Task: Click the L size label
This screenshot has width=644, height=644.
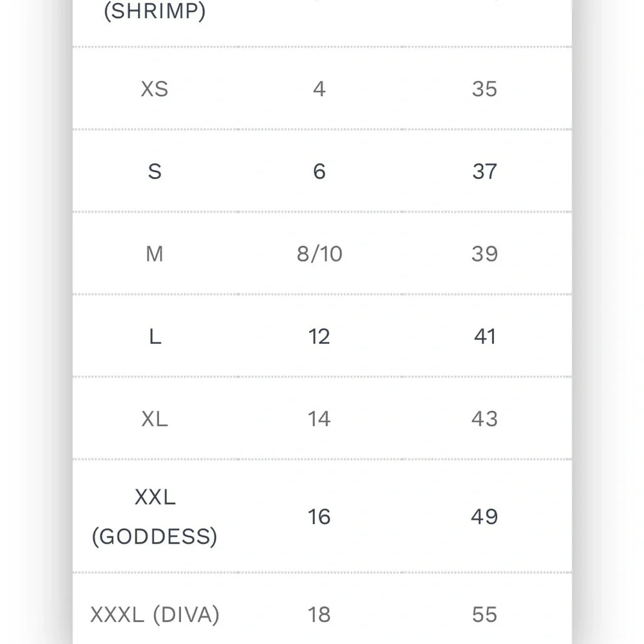Action: tap(155, 336)
